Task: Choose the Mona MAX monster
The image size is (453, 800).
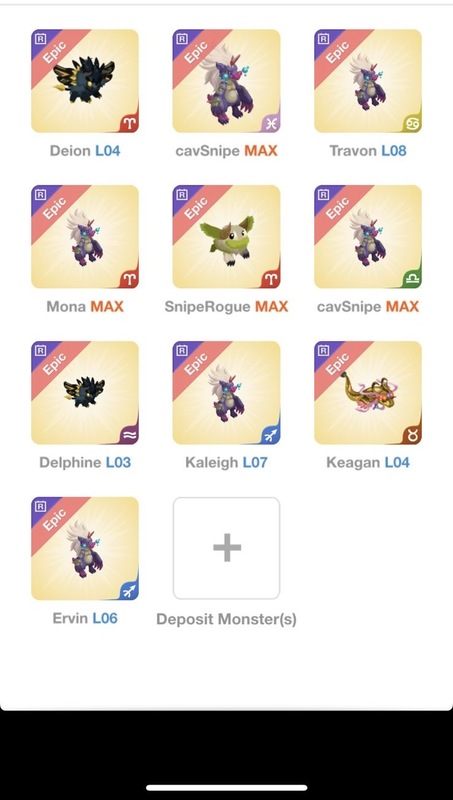Action: click(x=85, y=237)
